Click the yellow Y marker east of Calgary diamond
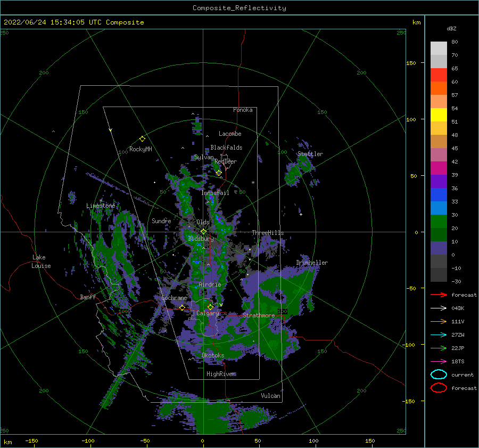 point(221,305)
